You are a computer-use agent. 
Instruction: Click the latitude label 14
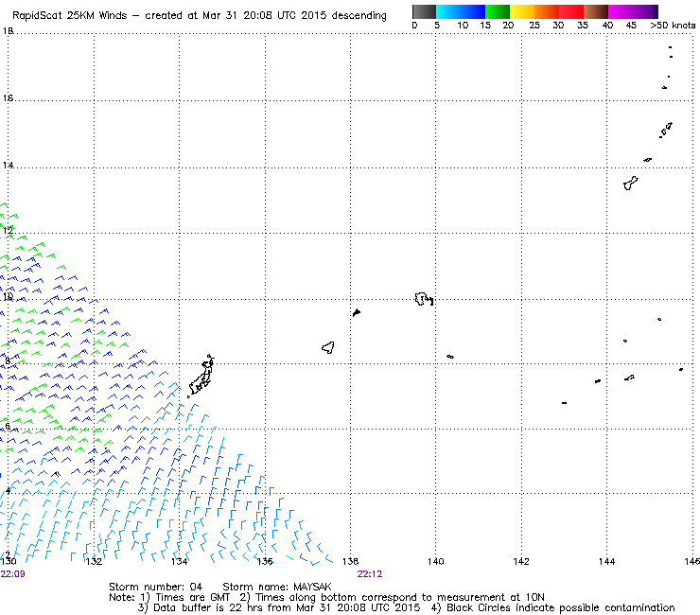point(8,166)
